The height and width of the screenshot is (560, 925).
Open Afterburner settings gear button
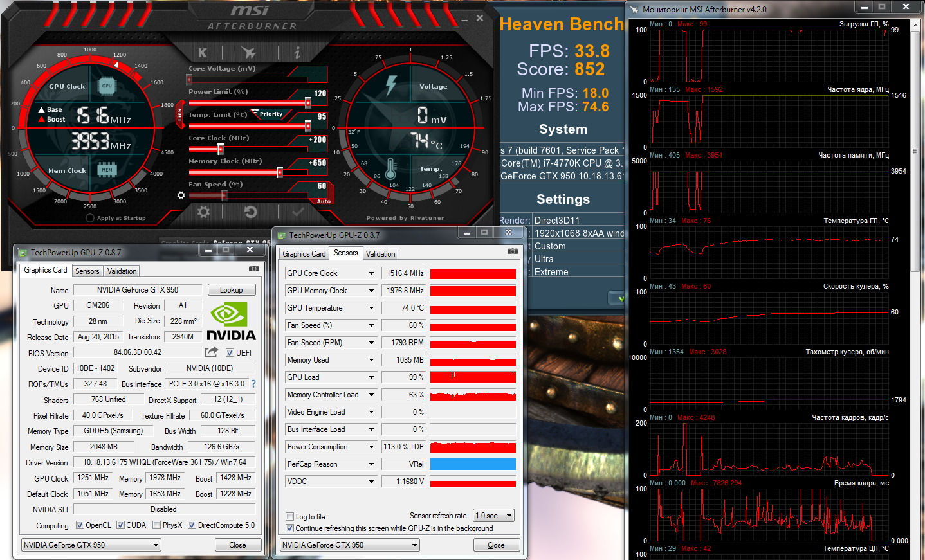tap(203, 212)
